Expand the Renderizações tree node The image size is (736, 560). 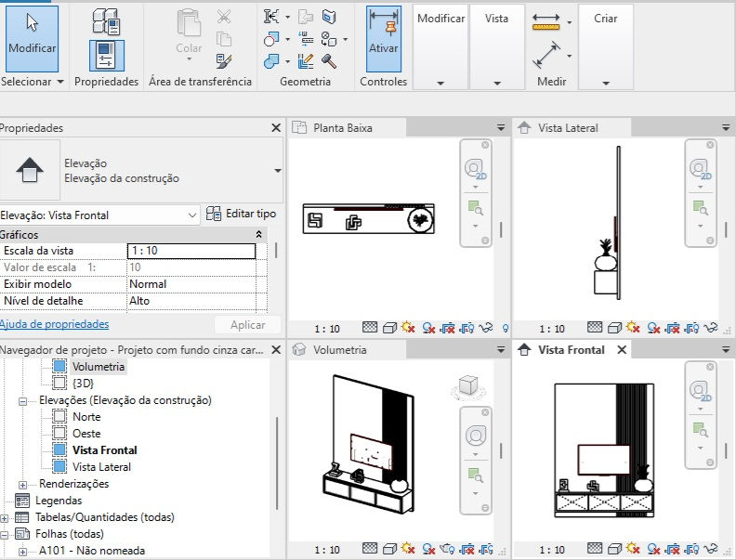[22, 485]
